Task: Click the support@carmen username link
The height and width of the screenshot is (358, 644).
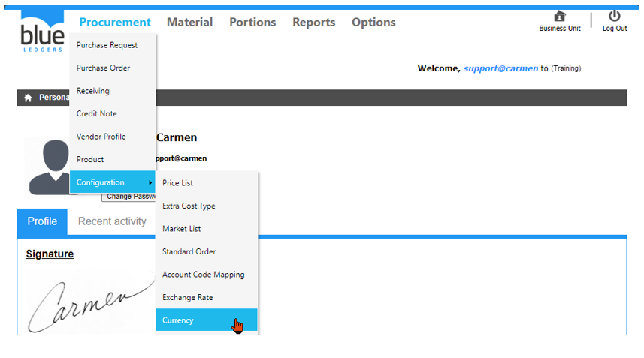Action: (500, 68)
